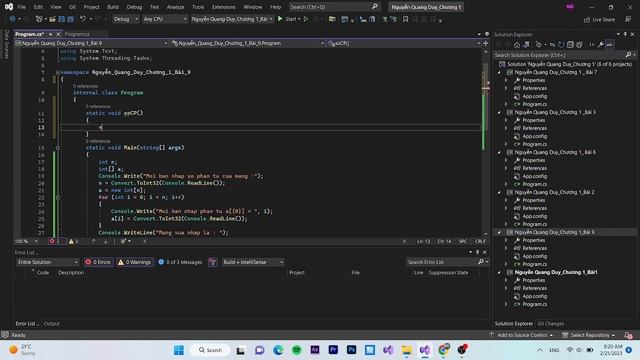Click Switch Views icon in Solution Explorer
The image size is (640, 360).
[x=526, y=45]
